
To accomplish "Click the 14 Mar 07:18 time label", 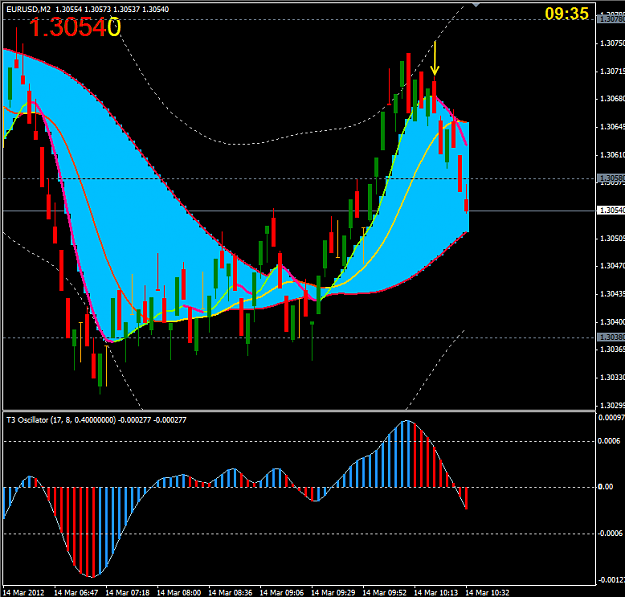I will (128, 593).
